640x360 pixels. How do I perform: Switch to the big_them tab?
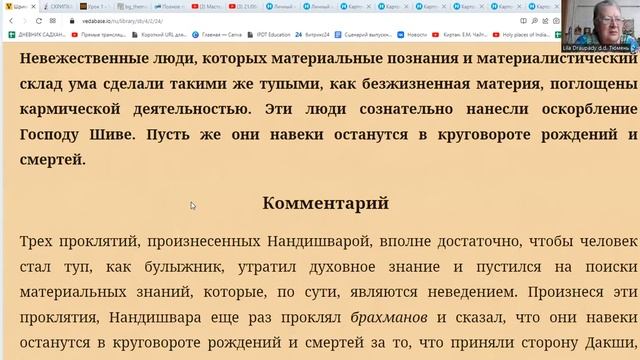tap(132, 7)
